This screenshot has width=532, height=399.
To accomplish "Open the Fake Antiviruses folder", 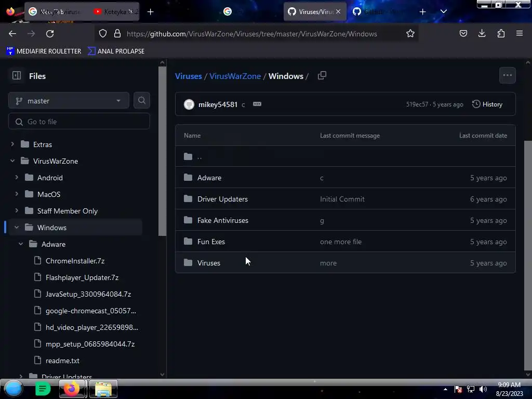I will coord(222,220).
